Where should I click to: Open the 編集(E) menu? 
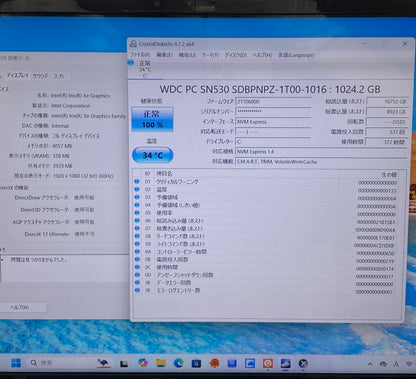pos(164,55)
